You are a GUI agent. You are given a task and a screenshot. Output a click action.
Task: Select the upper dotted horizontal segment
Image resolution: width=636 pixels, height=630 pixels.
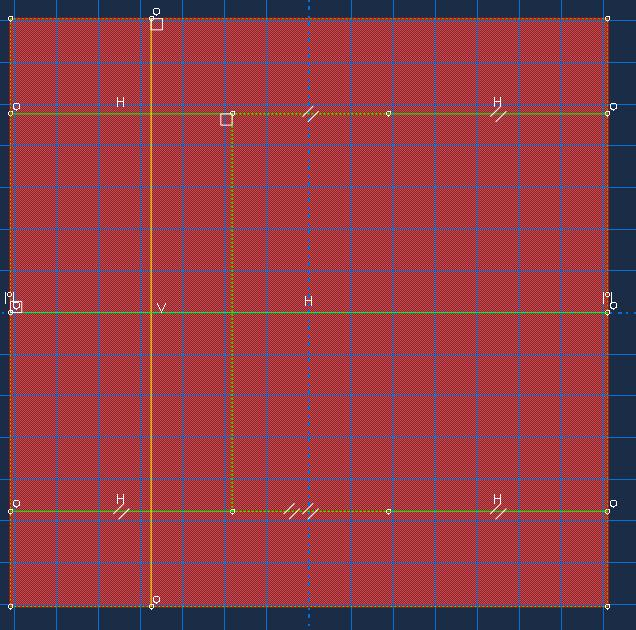pyautogui.click(x=310, y=114)
